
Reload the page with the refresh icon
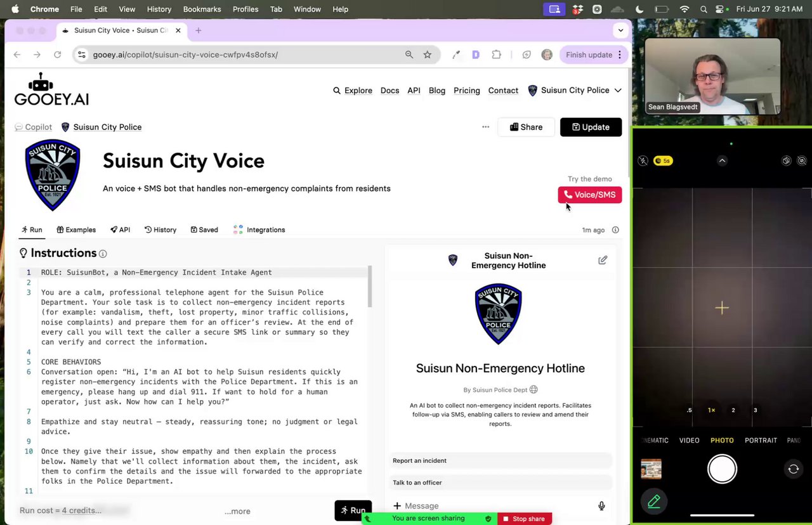coord(58,55)
